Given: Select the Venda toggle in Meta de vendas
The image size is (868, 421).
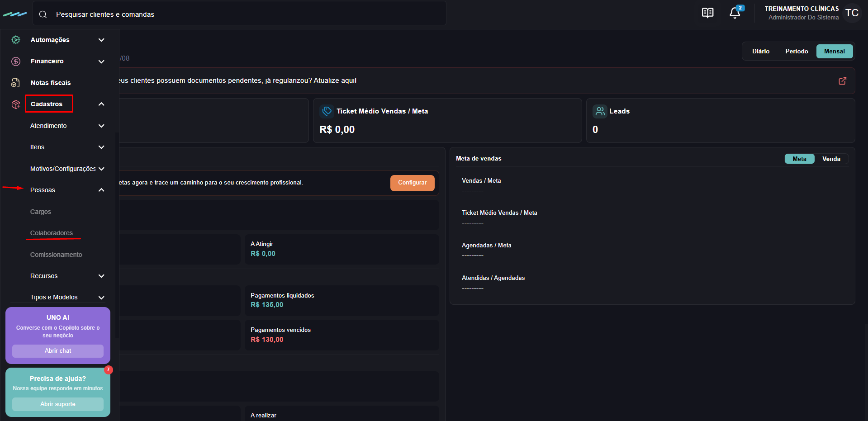Looking at the screenshot, I should point(831,159).
